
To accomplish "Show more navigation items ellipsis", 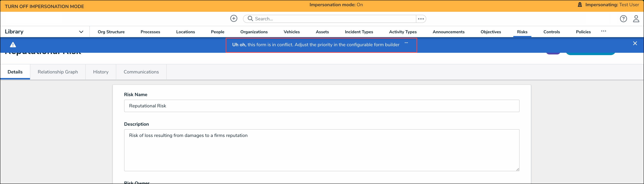I will (604, 31).
